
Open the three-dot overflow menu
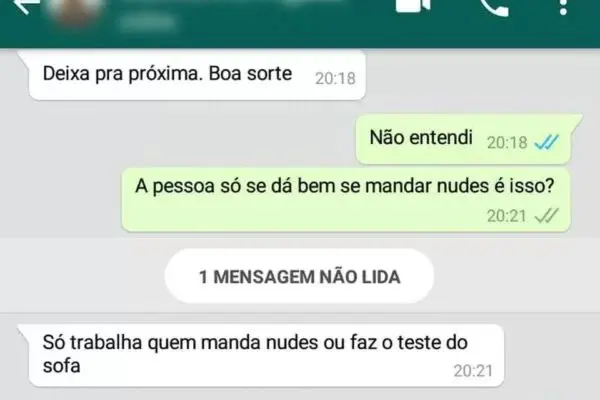[x=563, y=7]
